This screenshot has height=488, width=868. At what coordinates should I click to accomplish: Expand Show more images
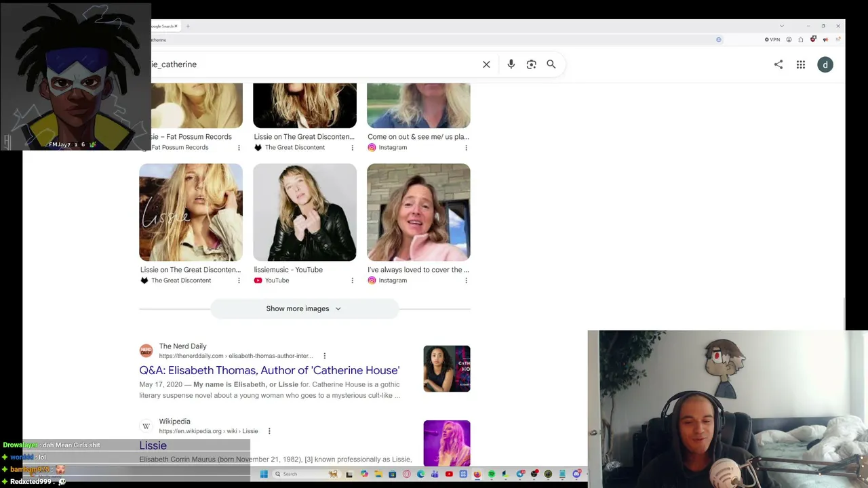point(304,308)
